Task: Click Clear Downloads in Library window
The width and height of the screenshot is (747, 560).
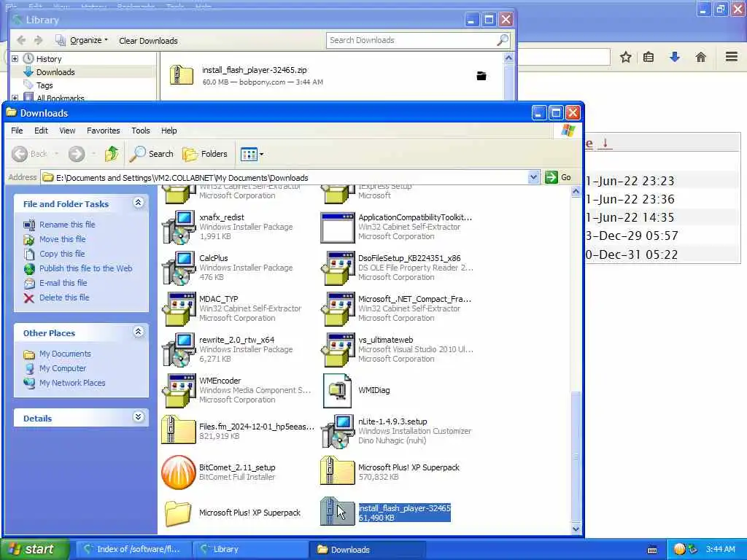Action: [x=148, y=41]
